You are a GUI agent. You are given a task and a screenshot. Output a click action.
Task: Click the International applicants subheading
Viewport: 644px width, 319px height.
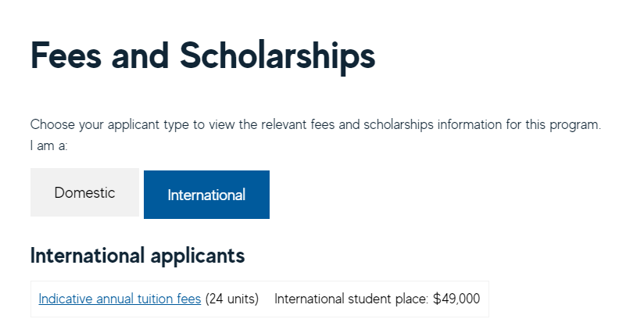click(137, 256)
